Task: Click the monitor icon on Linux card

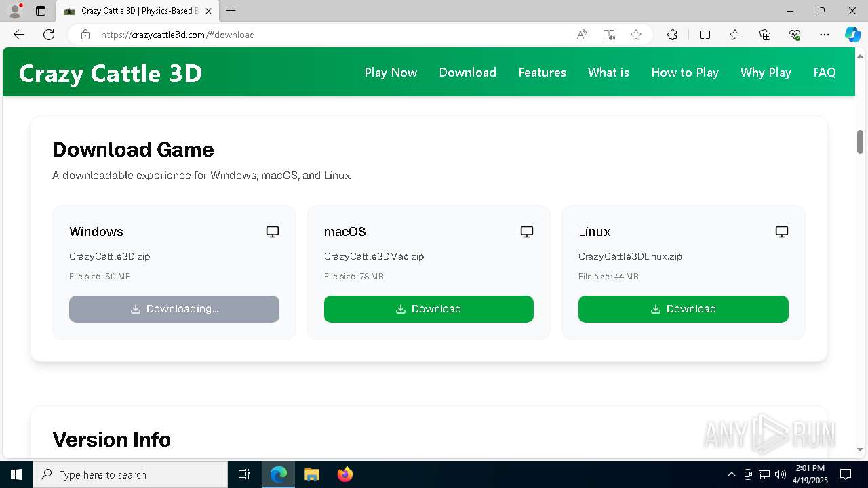Action: pyautogui.click(x=782, y=232)
